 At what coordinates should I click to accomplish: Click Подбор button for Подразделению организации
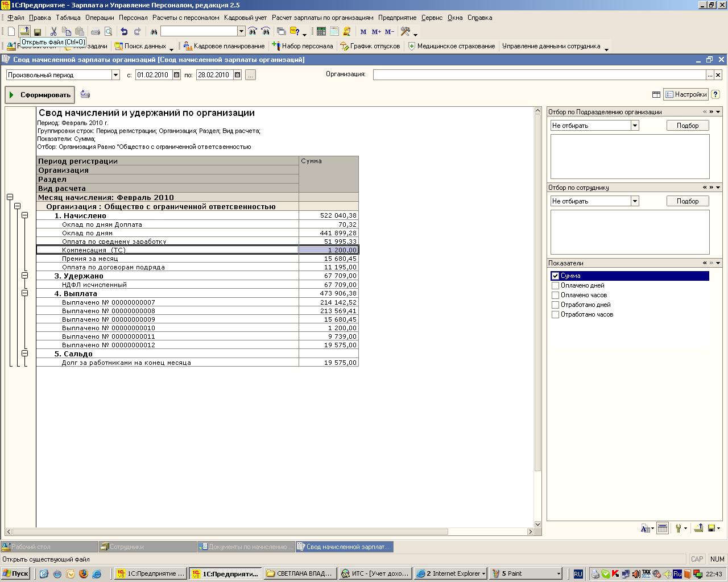click(x=687, y=126)
